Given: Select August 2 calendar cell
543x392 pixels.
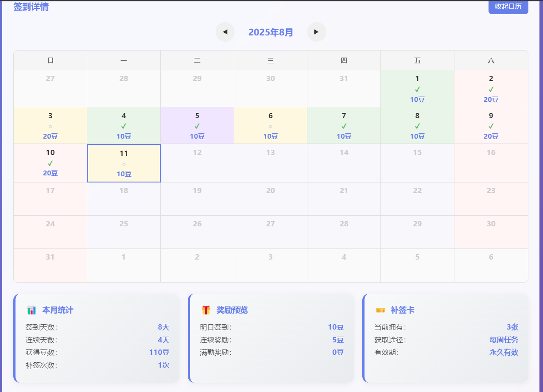Looking at the screenshot, I should [x=491, y=89].
